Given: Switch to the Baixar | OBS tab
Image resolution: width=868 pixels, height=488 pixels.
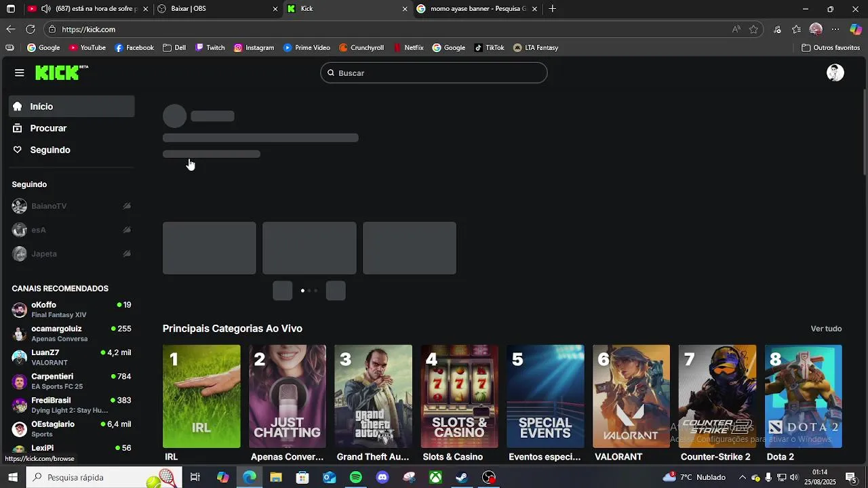Looking at the screenshot, I should point(217,9).
